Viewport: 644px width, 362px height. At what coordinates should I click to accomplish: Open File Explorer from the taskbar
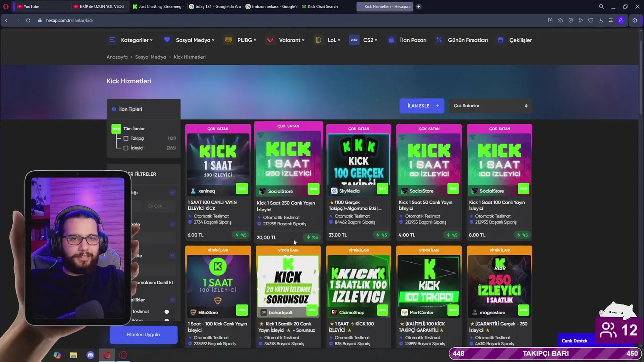73,355
